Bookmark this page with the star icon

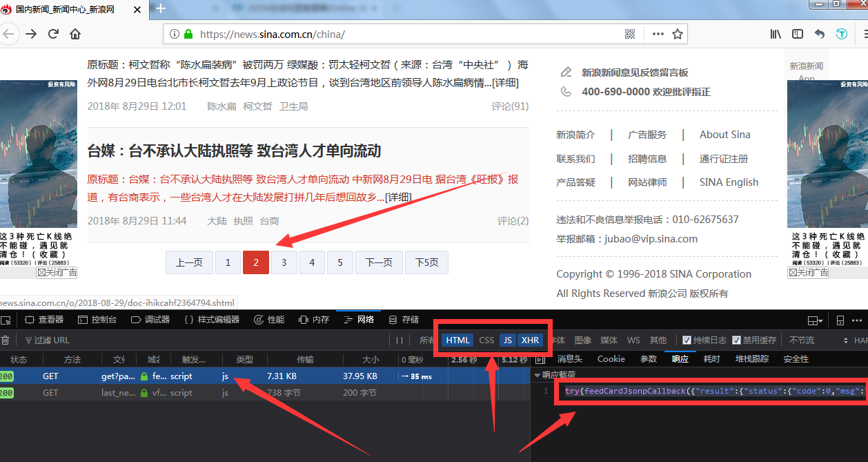678,34
